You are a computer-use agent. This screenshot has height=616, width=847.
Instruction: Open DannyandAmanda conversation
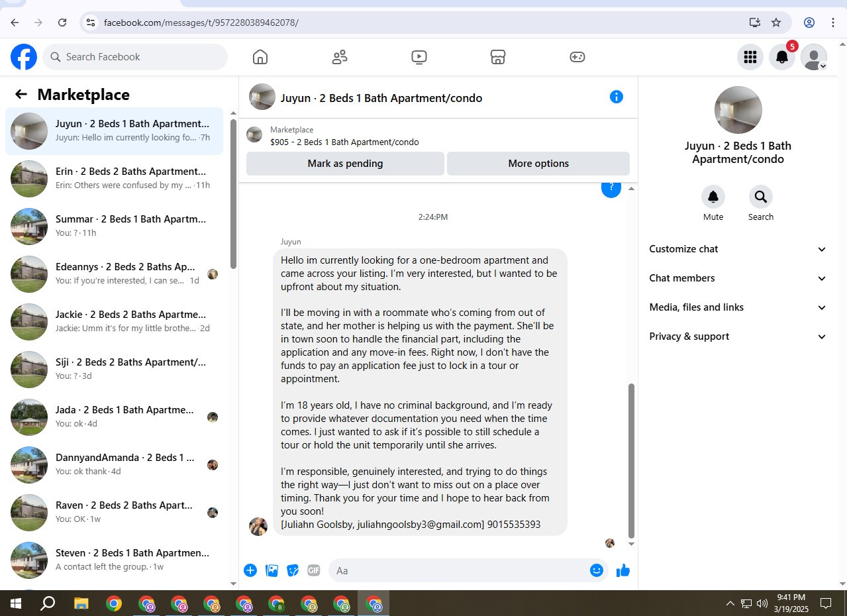(115, 465)
